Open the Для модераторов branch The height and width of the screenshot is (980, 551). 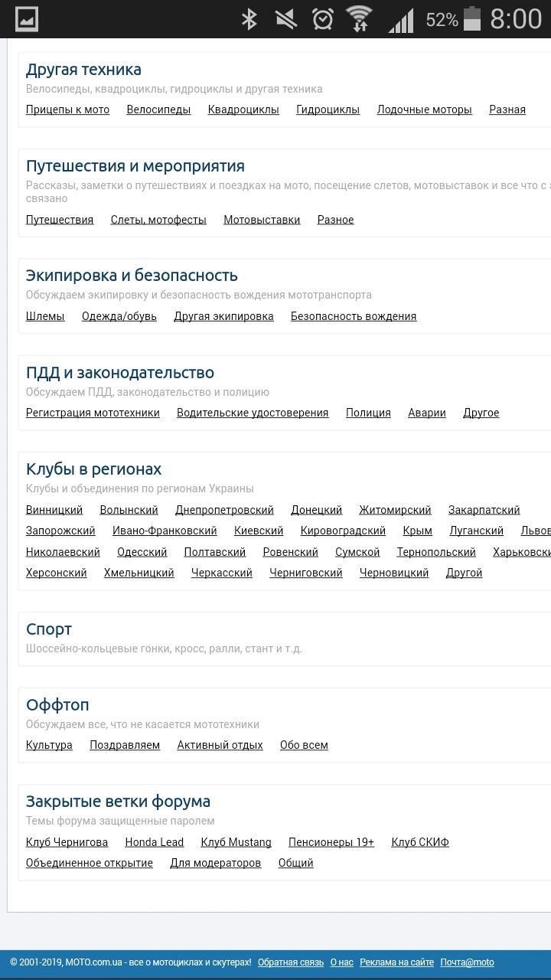pos(215,863)
